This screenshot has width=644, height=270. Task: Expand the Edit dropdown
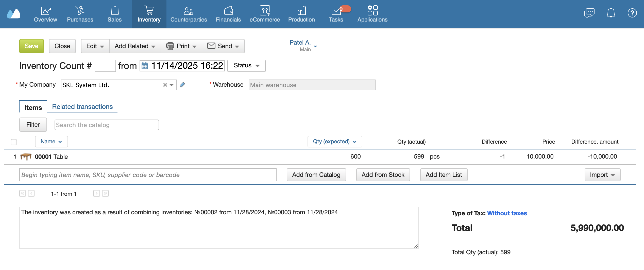click(95, 46)
